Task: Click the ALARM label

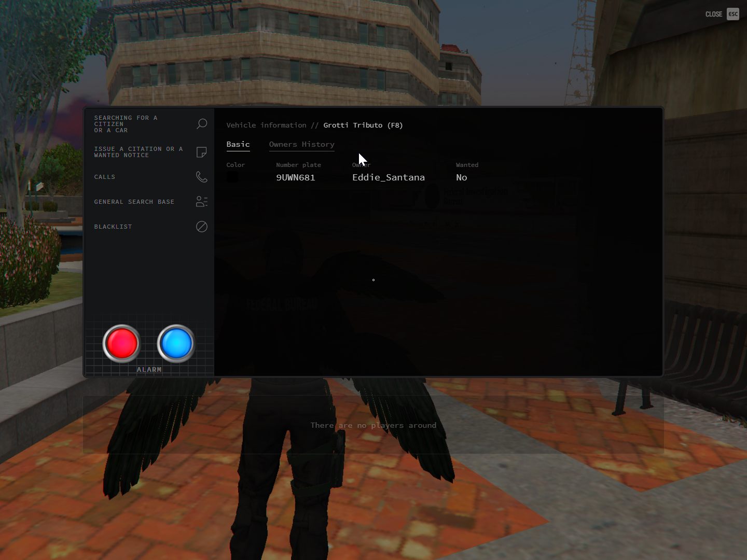Action: [149, 370]
